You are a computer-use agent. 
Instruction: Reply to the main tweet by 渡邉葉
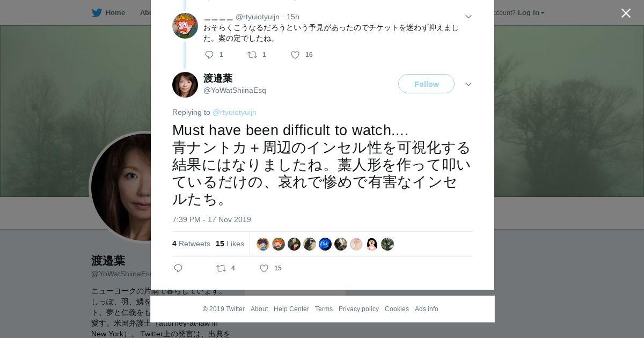click(x=178, y=268)
